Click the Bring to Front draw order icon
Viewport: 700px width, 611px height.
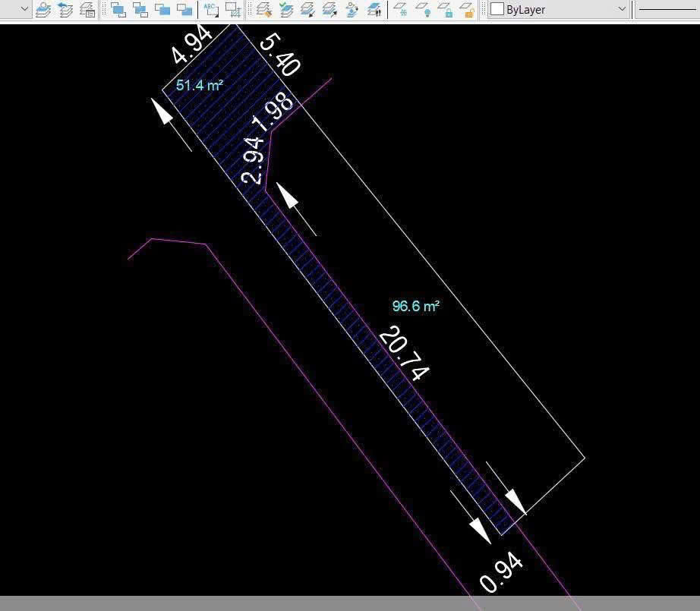point(118,10)
